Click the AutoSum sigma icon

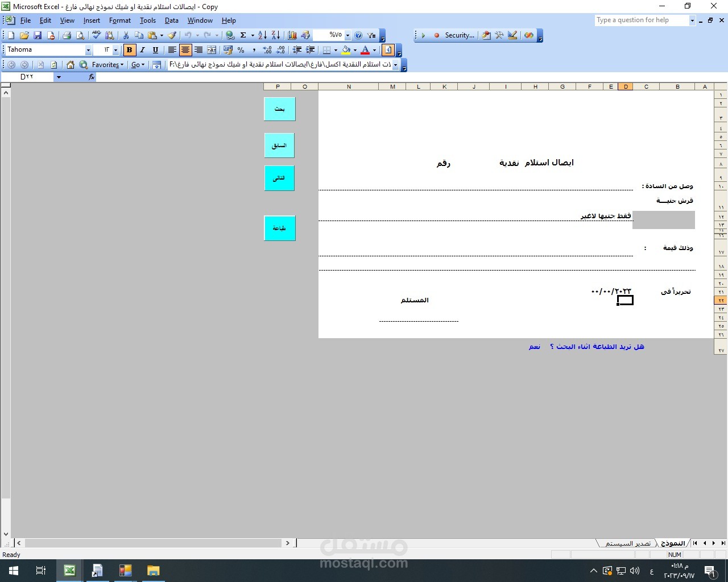tap(243, 35)
